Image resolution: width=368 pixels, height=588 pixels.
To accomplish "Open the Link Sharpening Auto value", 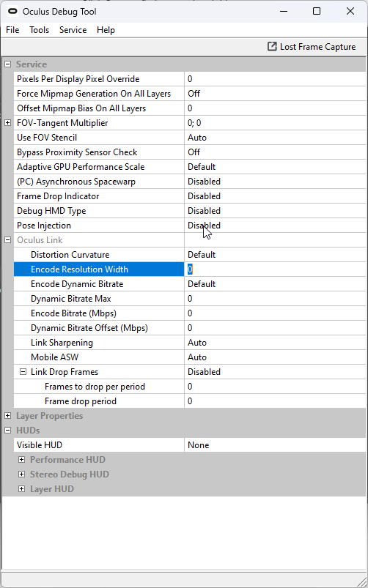I will [275, 343].
